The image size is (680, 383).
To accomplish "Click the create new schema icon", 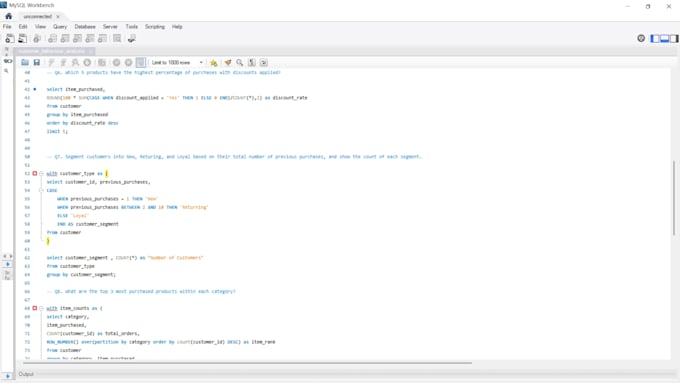I will (52, 39).
